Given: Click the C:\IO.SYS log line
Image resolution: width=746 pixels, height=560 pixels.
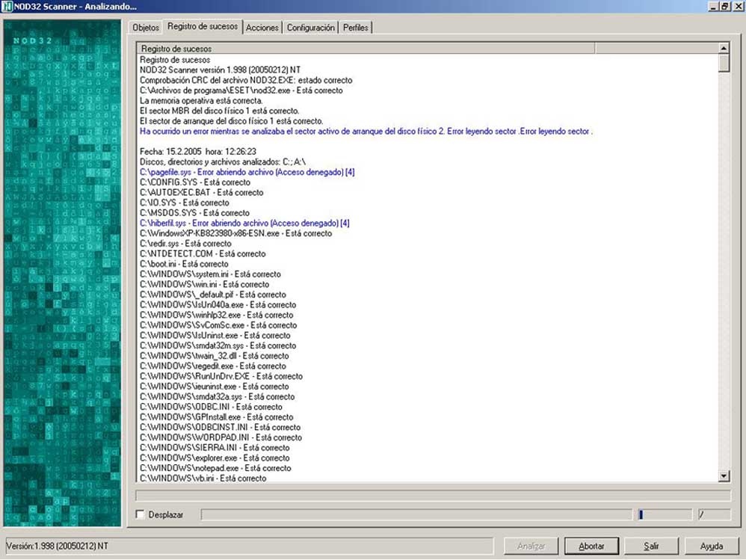Looking at the screenshot, I should tap(184, 203).
